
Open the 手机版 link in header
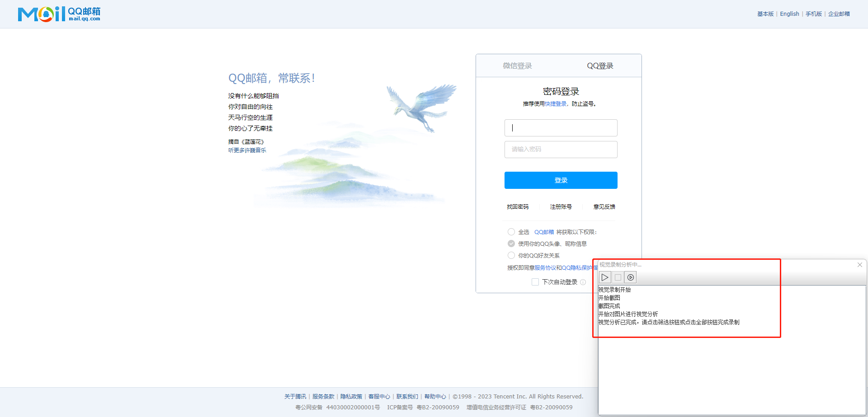click(x=814, y=14)
